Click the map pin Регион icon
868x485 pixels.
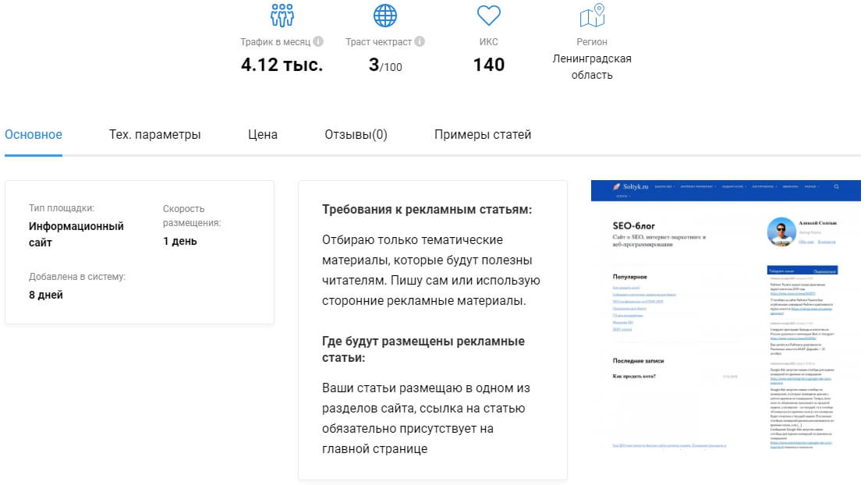592,16
